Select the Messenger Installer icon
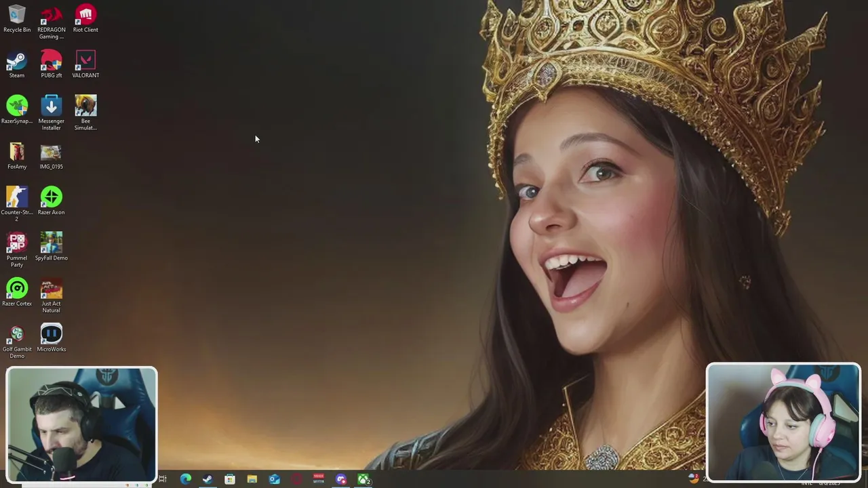The width and height of the screenshot is (868, 488). click(x=52, y=113)
